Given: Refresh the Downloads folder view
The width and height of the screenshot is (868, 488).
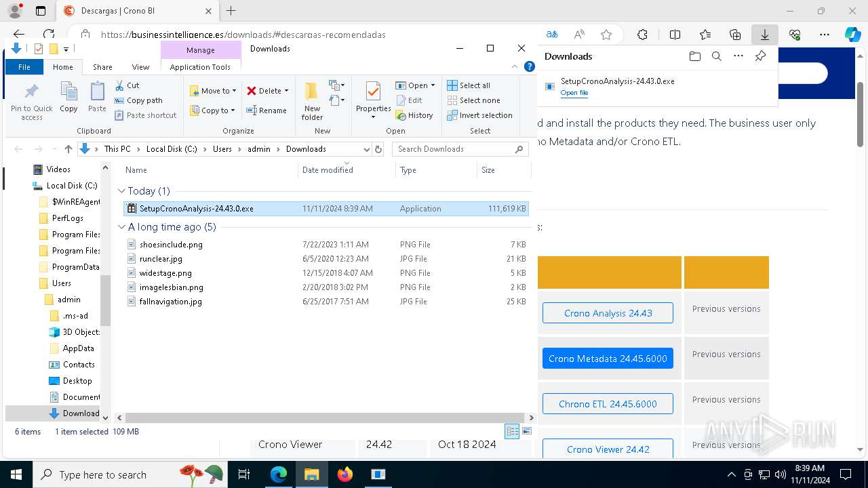Looking at the screenshot, I should (x=378, y=149).
